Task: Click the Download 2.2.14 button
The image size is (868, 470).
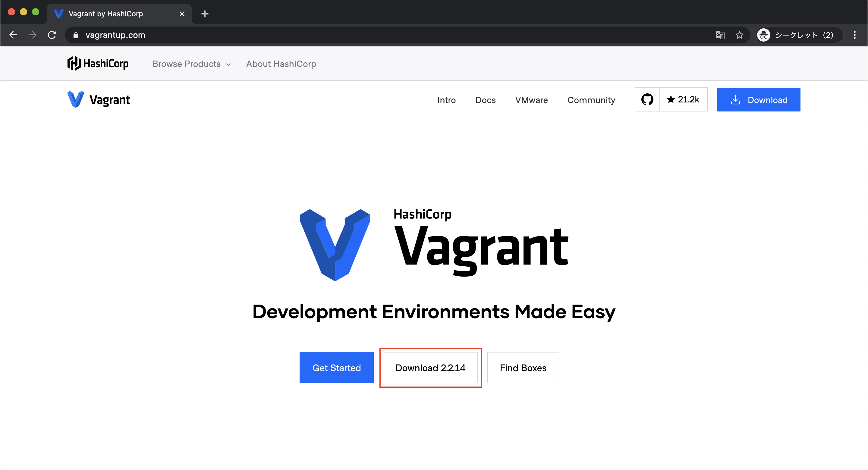Action: [430, 368]
